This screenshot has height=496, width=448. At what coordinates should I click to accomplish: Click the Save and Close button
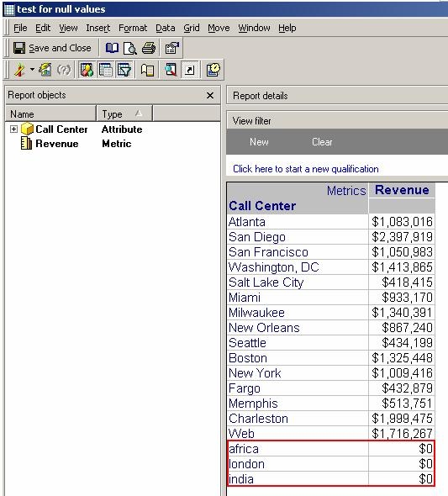tap(52, 48)
